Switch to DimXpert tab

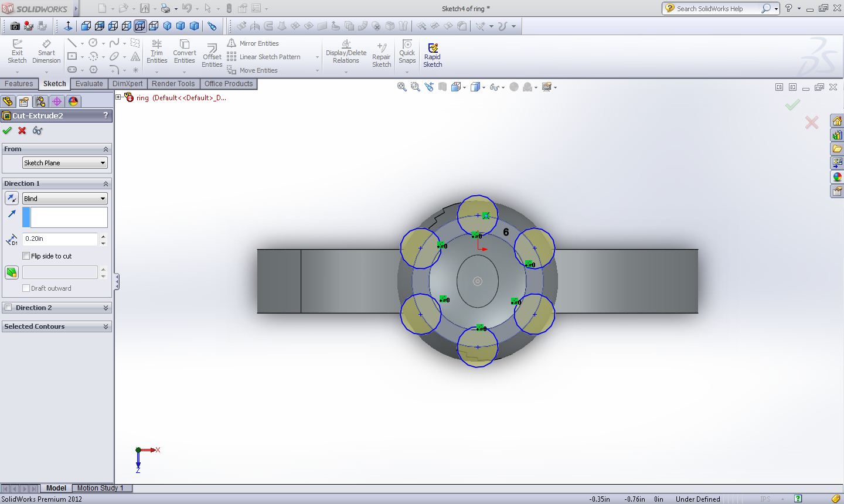(127, 84)
